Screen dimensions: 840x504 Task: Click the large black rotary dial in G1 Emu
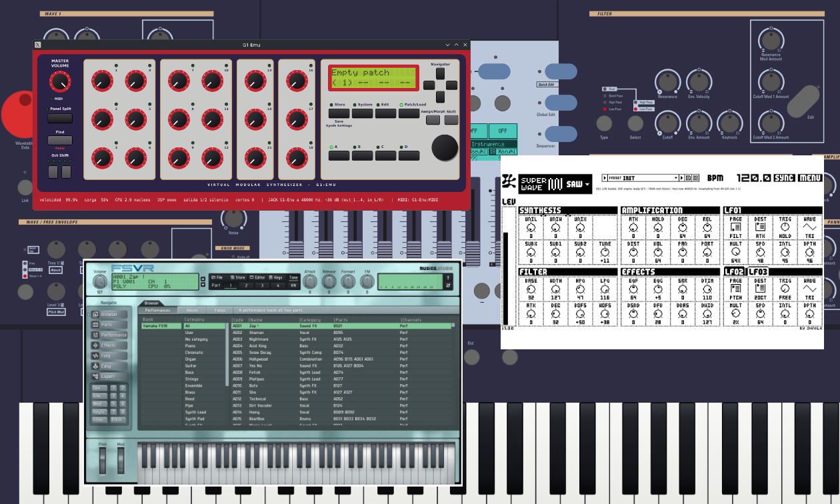445,148
